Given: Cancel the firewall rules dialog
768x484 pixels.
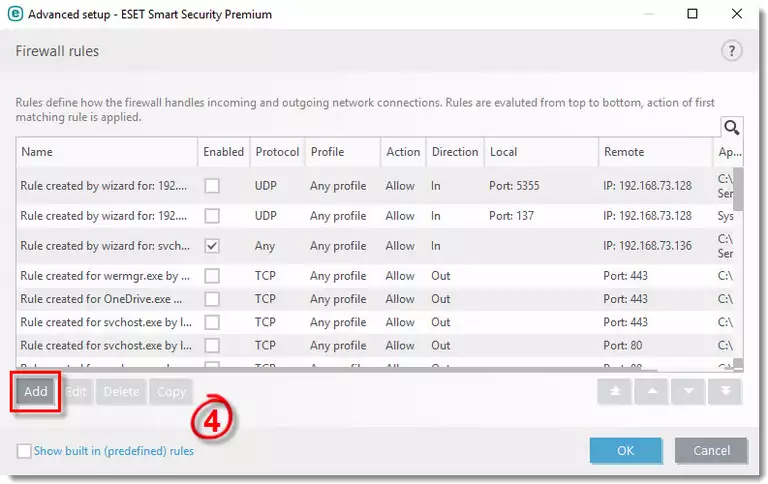Looking at the screenshot, I should [711, 451].
